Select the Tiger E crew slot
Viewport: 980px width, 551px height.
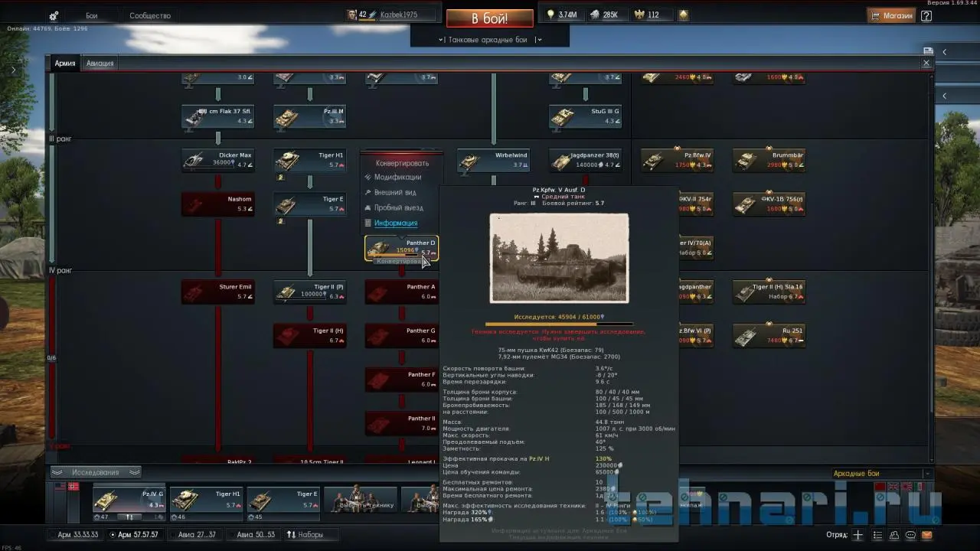coord(283,499)
